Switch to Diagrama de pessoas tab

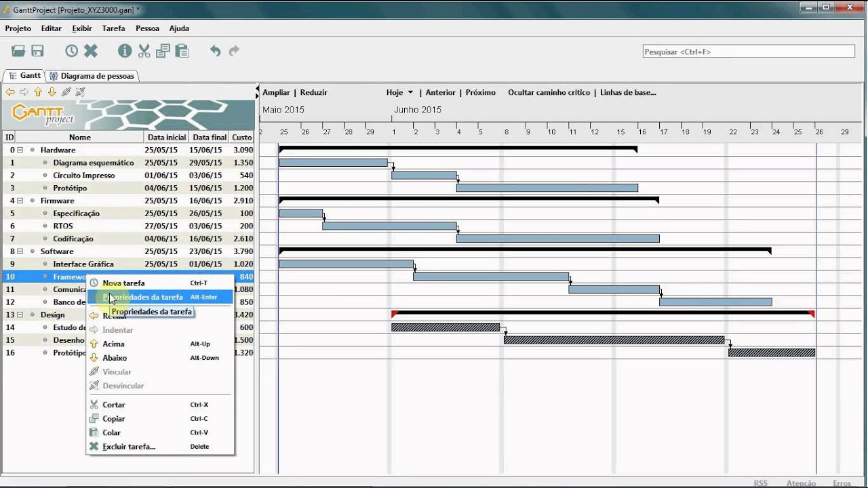pos(93,76)
